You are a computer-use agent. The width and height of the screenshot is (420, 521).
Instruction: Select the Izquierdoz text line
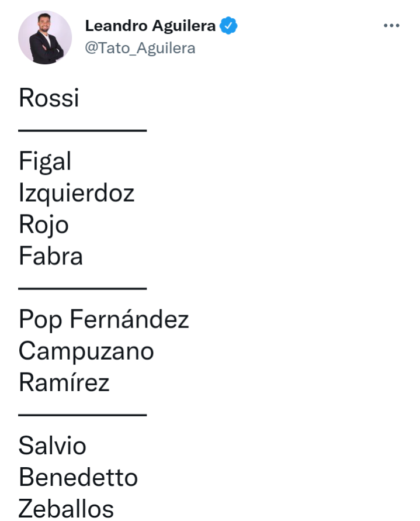pyautogui.click(x=77, y=193)
